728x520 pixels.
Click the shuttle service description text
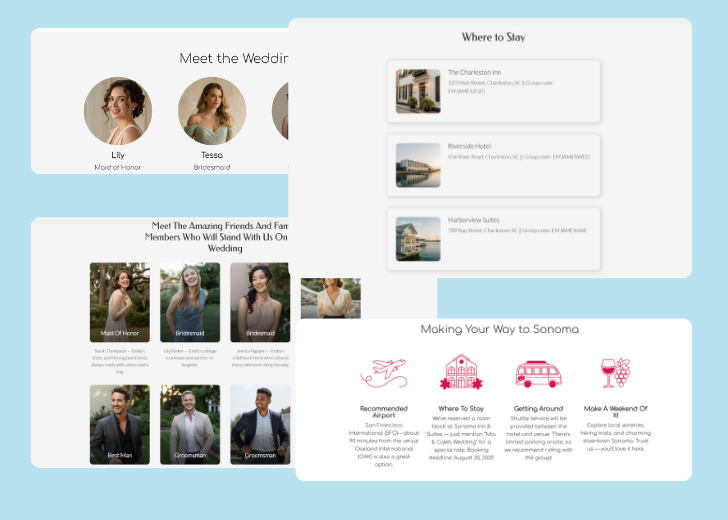tap(539, 438)
